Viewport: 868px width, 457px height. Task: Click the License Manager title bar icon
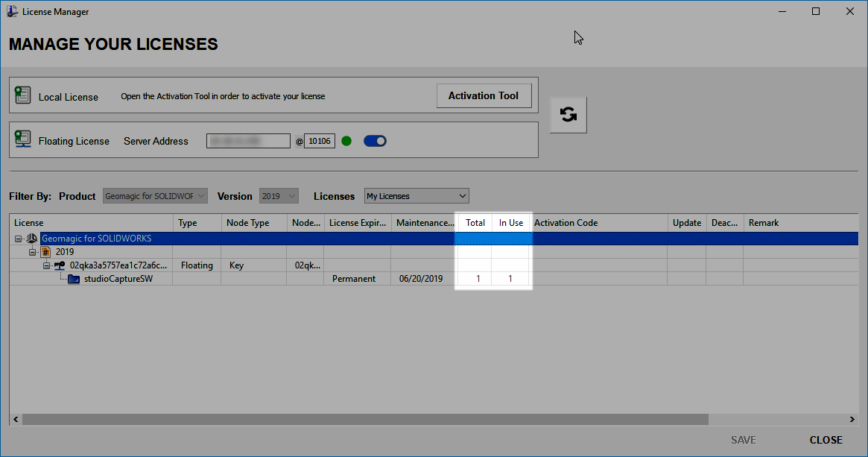[x=11, y=11]
